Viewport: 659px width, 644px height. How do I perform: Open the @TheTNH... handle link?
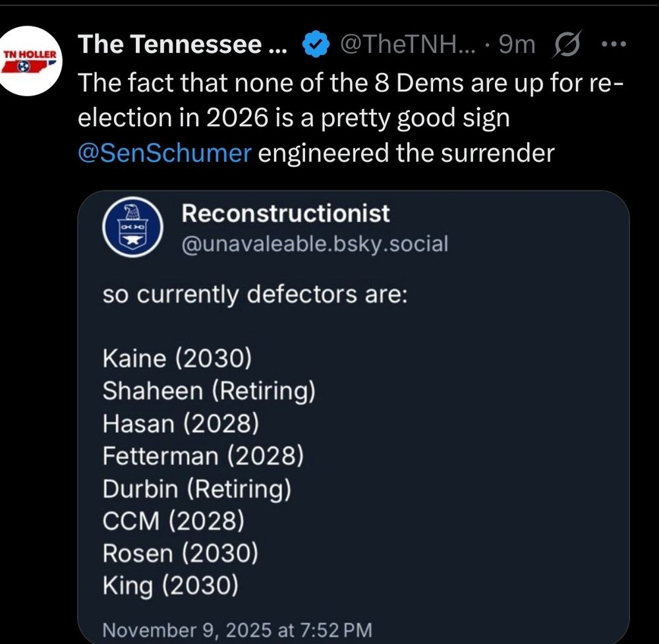[x=405, y=45]
